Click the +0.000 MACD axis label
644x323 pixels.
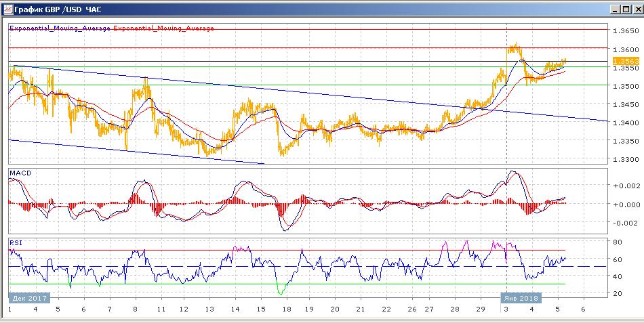point(626,204)
